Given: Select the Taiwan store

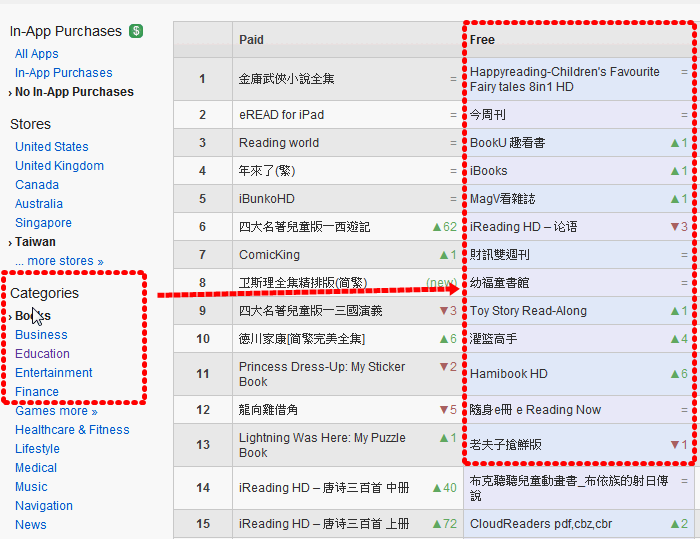Looking at the screenshot, I should pyautogui.click(x=35, y=242).
